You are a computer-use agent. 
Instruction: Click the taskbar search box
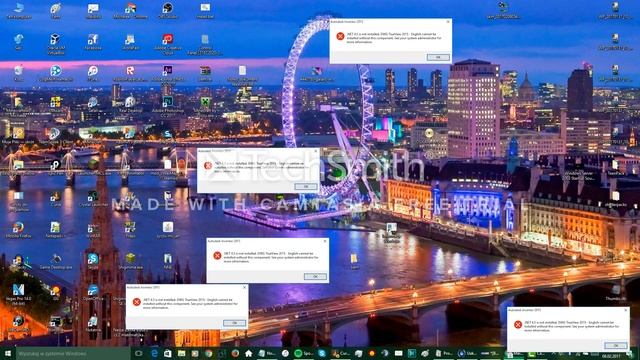pos(73,353)
